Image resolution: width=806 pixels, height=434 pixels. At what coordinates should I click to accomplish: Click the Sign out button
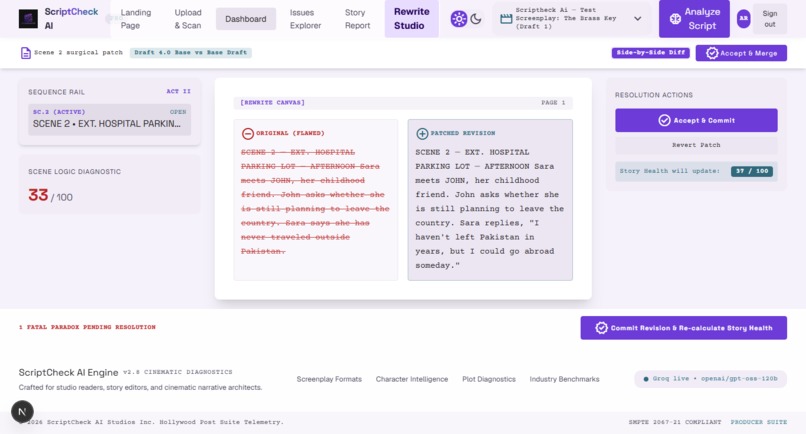(x=770, y=19)
